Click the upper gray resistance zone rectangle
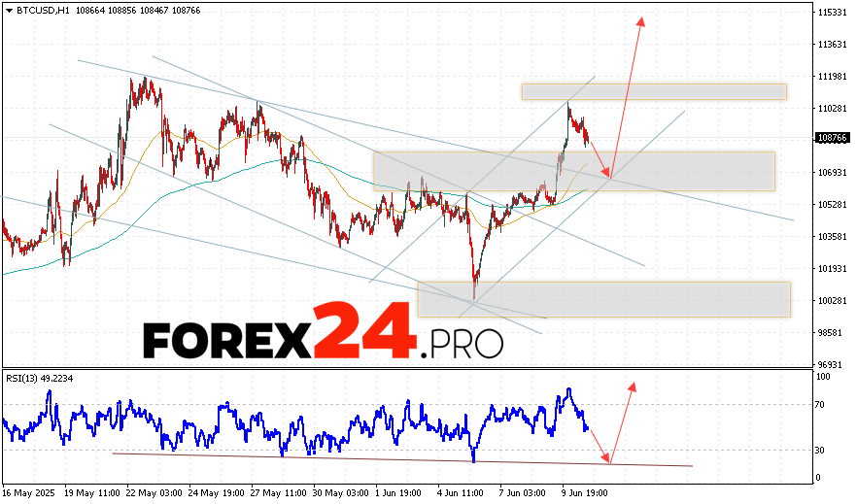The width and height of the screenshot is (857, 504). [653, 91]
